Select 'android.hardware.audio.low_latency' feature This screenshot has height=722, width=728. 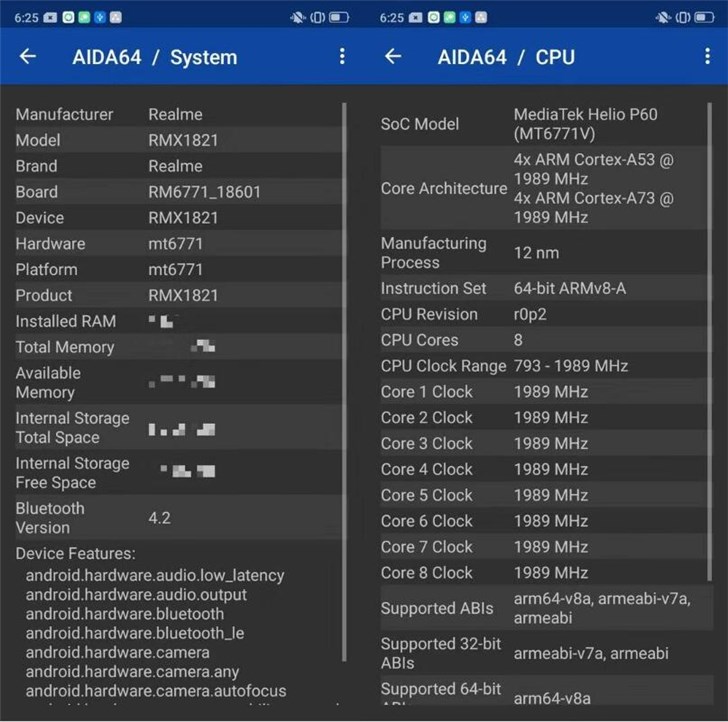click(155, 576)
